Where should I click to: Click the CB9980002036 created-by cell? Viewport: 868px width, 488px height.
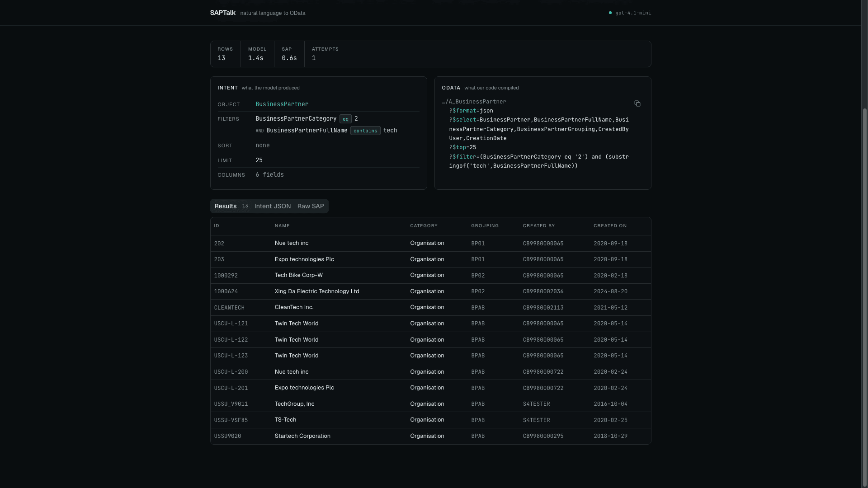[543, 291]
